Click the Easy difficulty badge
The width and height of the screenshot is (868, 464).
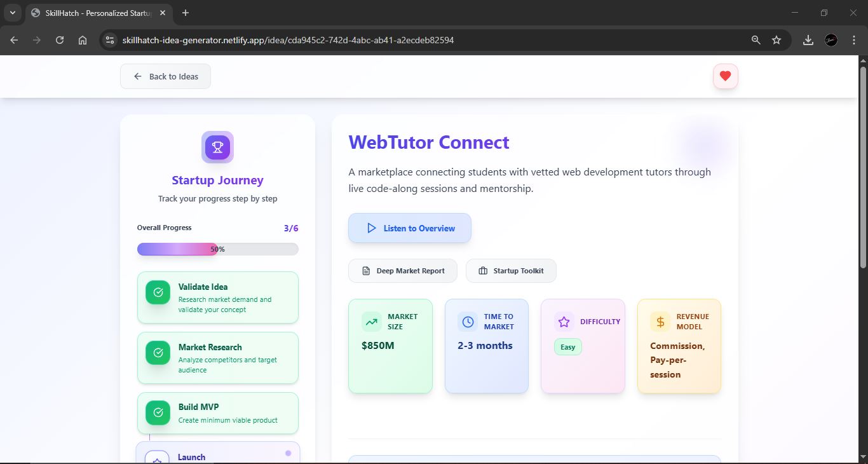(568, 347)
